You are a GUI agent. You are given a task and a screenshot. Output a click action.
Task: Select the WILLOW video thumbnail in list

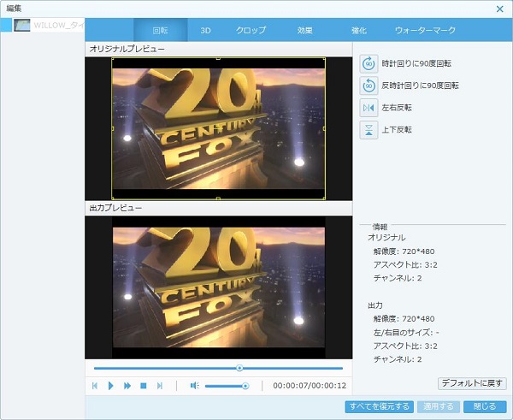point(22,25)
